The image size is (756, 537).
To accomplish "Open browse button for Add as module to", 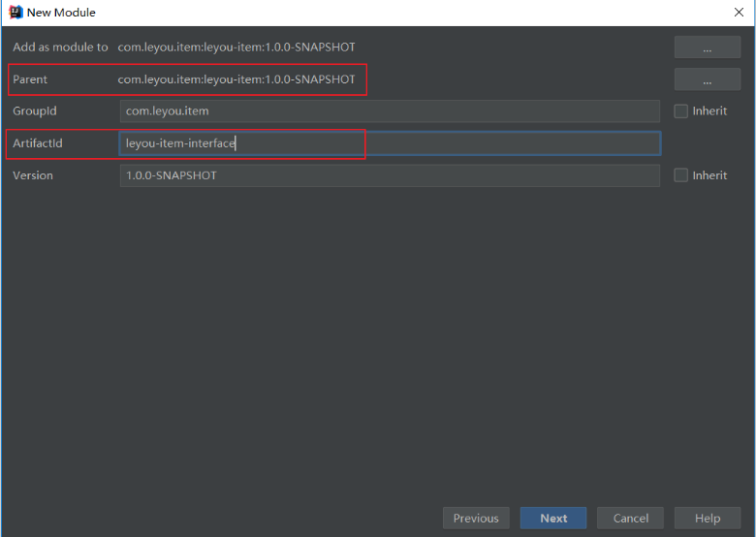I will [x=708, y=47].
